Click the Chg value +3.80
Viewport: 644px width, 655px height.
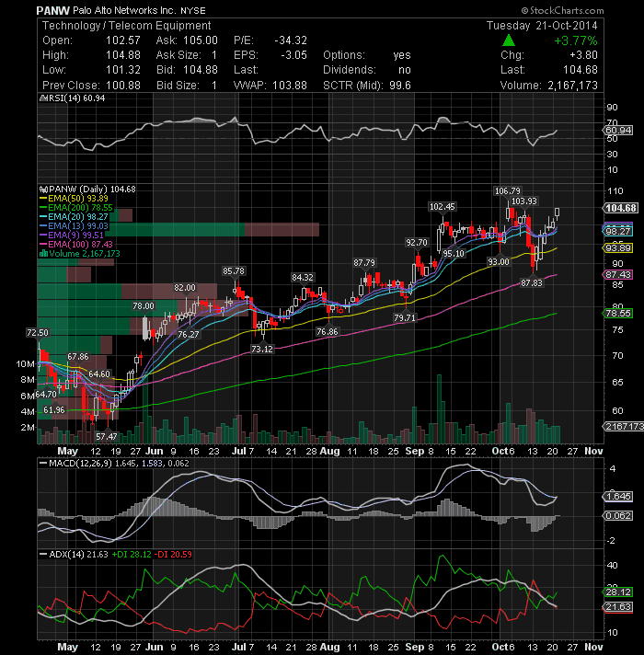coord(583,55)
